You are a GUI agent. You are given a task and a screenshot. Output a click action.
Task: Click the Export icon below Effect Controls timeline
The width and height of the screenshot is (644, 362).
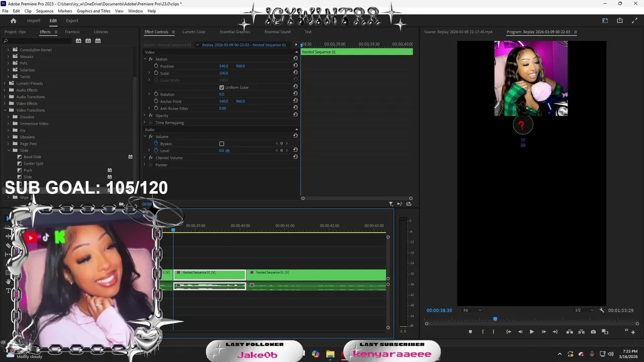(409, 204)
